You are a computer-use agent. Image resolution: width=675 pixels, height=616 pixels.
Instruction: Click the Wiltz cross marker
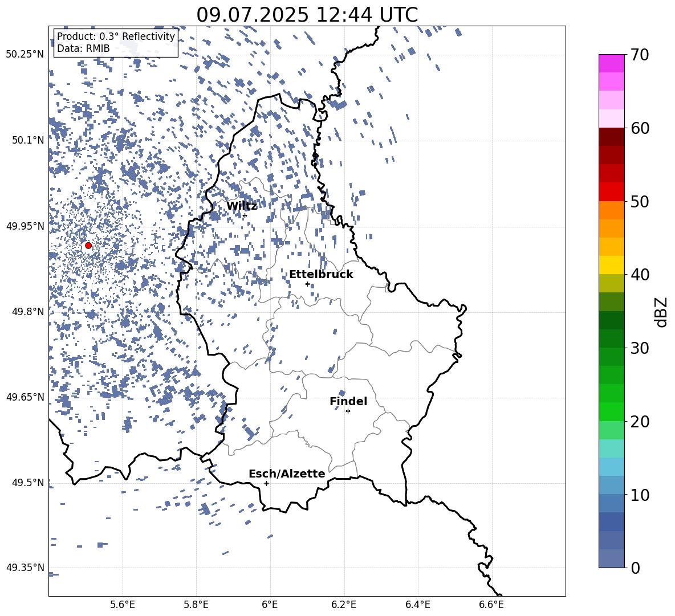[x=245, y=216]
